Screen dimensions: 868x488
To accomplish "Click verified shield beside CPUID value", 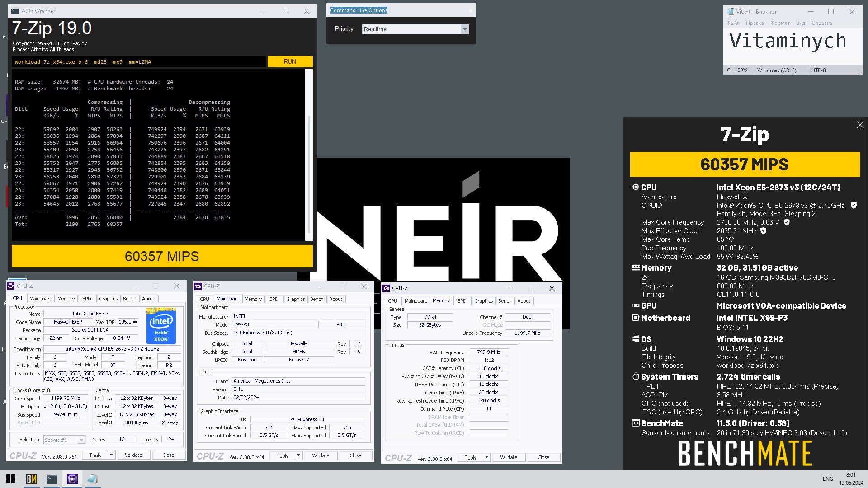I will click(854, 205).
